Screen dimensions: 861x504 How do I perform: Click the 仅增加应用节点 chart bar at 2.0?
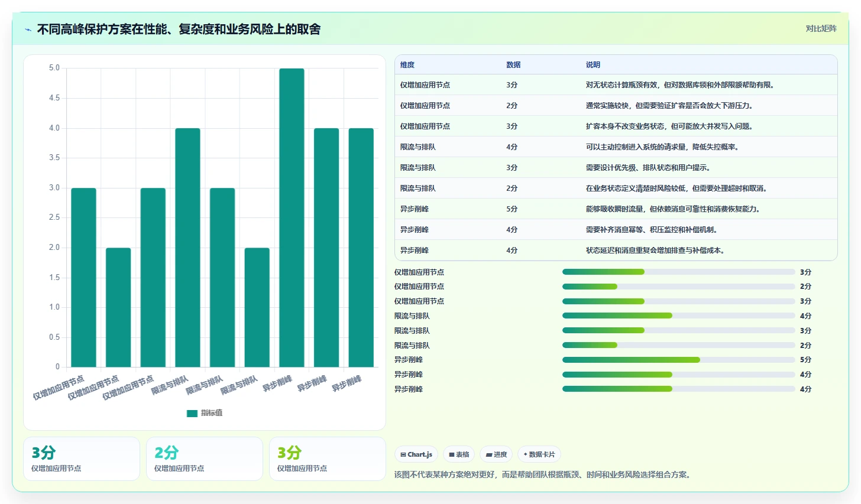[118, 307]
